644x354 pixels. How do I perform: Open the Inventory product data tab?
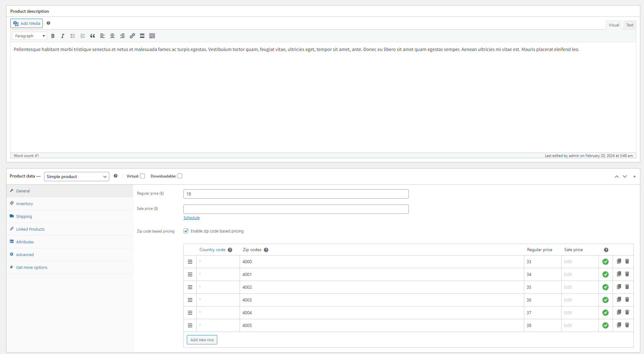[x=70, y=204]
